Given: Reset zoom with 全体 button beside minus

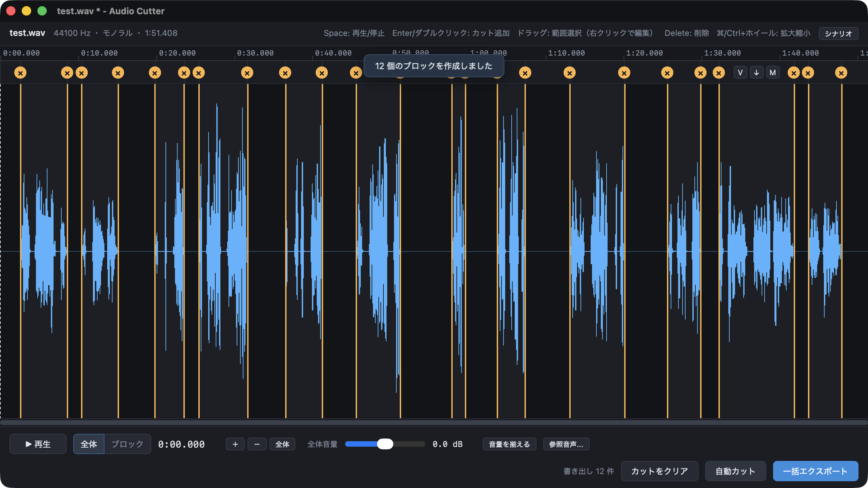Looking at the screenshot, I should click(x=283, y=444).
